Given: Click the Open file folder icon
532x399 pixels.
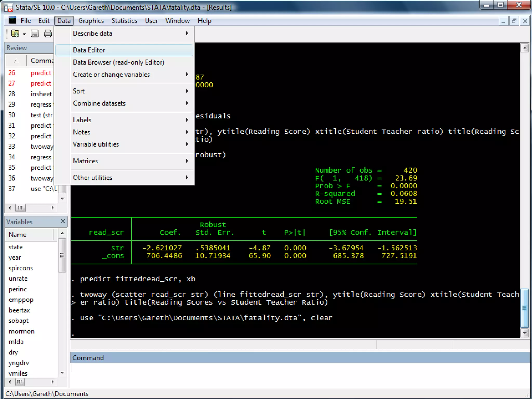Looking at the screenshot, I should (x=15, y=34).
